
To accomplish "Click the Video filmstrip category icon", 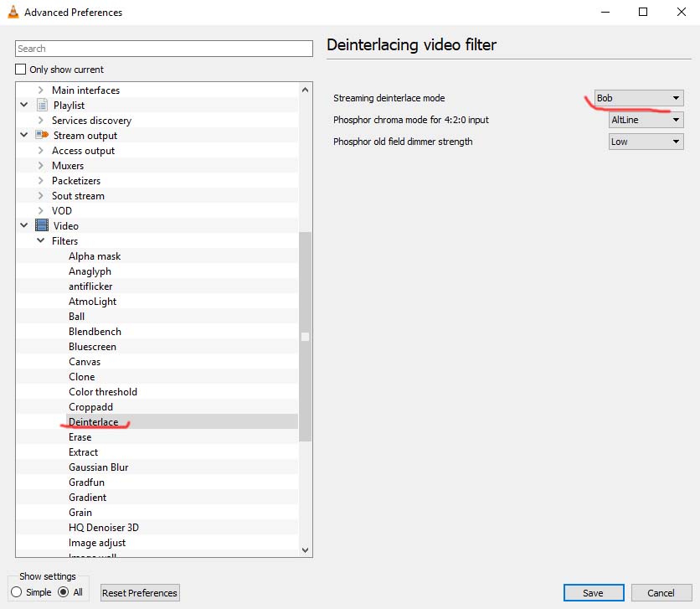I will [42, 225].
